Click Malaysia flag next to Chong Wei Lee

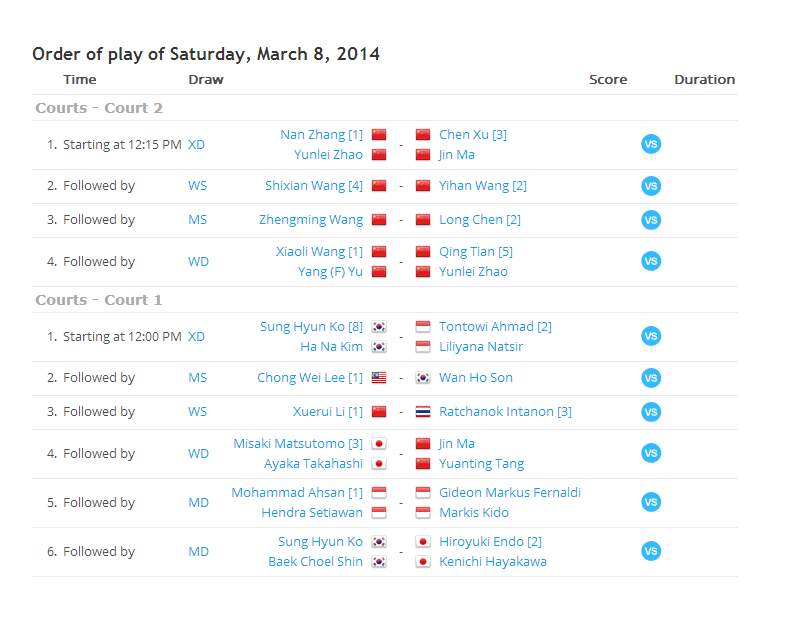[x=379, y=378]
